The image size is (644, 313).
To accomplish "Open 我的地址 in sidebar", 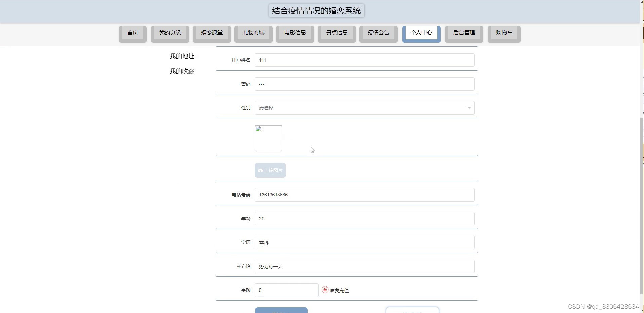I will click(182, 56).
